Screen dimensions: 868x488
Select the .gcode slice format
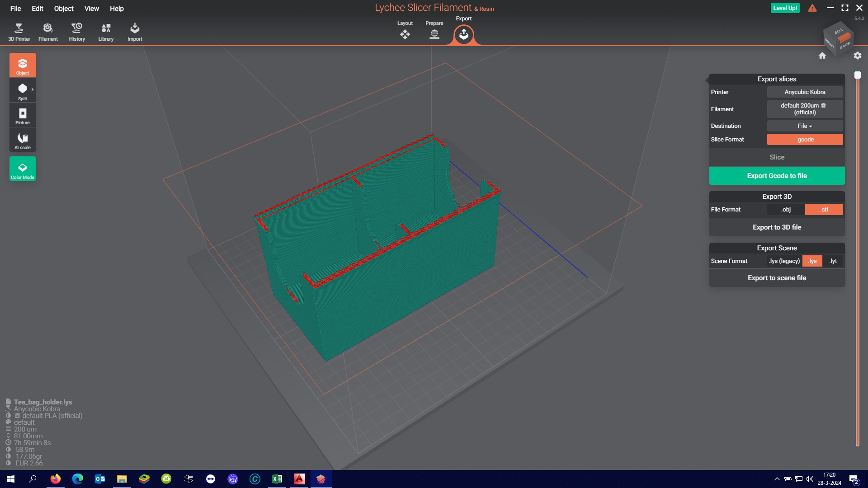(x=805, y=140)
